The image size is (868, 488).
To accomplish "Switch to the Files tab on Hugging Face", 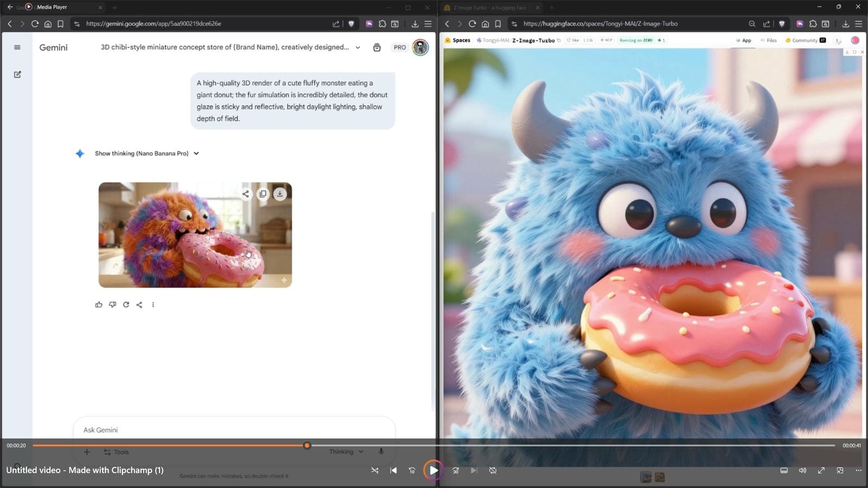I will pyautogui.click(x=769, y=40).
